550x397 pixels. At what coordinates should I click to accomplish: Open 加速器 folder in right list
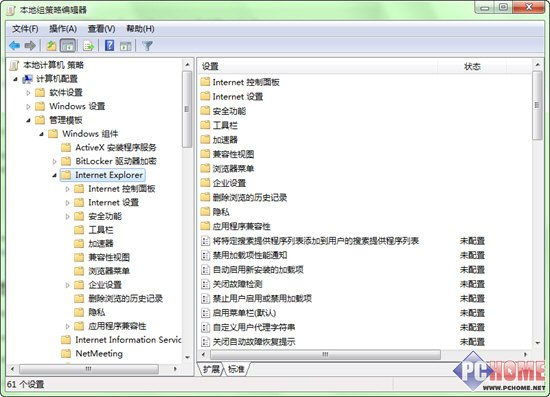tap(225, 140)
